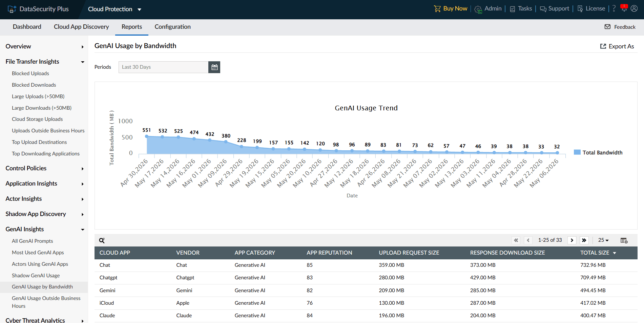Screen dimensions: 644x323
Task: Click the 551 data point on chart
Action: 147,136
